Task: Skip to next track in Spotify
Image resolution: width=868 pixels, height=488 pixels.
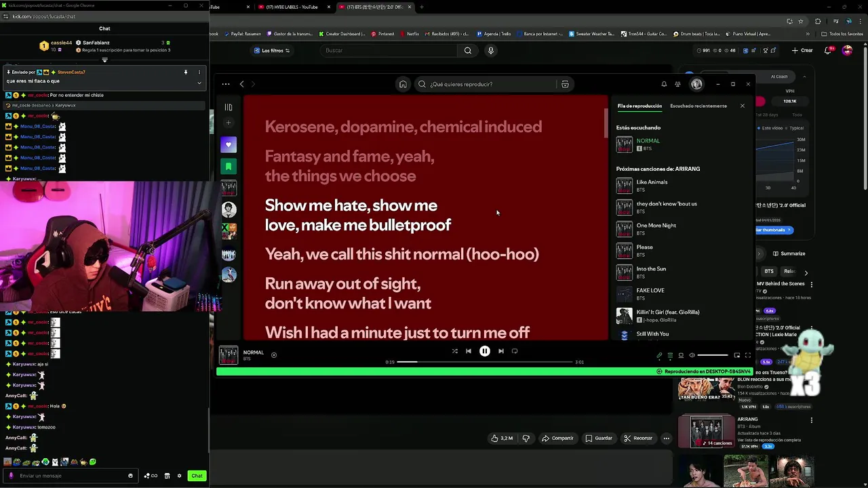Action: click(x=501, y=351)
